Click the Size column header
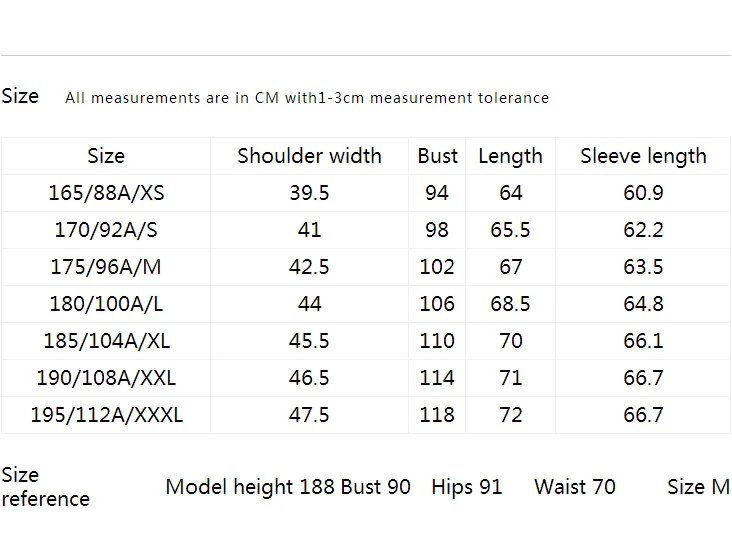Screen dimensions: 732x558 pyautogui.click(x=106, y=156)
